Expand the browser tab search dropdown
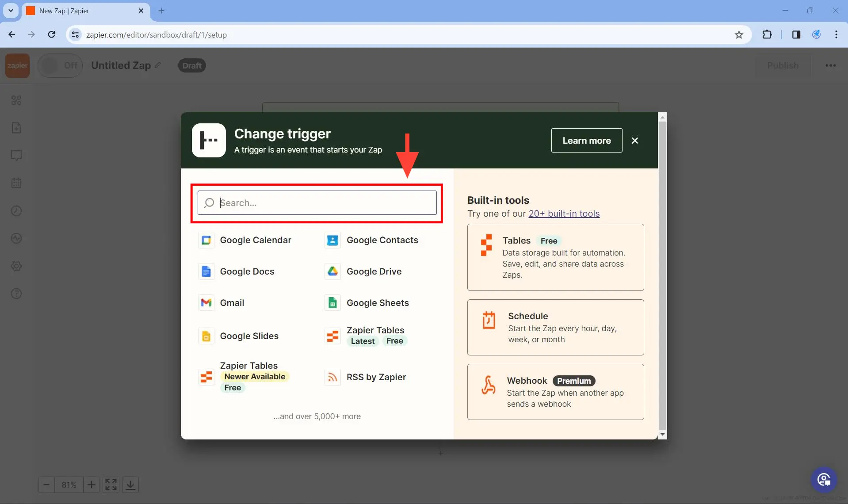This screenshot has height=504, width=848. (11, 11)
